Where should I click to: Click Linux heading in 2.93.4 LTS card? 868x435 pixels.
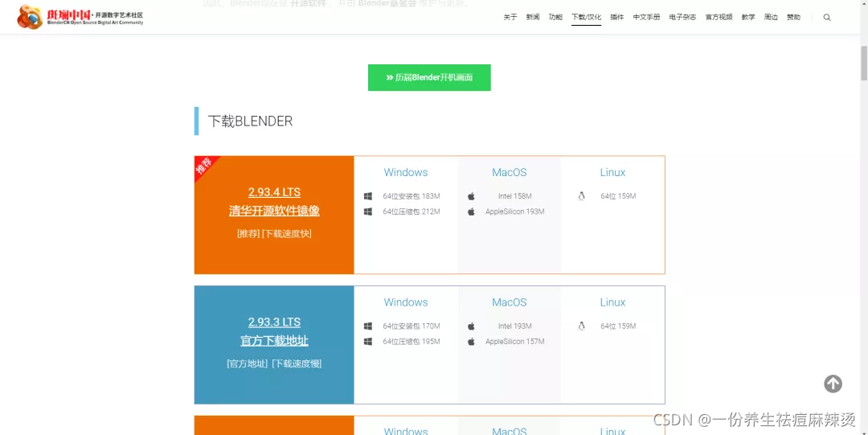click(x=612, y=172)
